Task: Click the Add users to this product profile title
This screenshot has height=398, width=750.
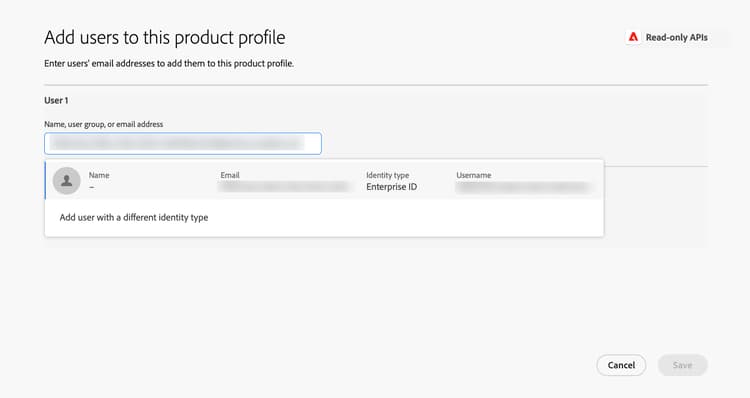Action: coord(165,37)
